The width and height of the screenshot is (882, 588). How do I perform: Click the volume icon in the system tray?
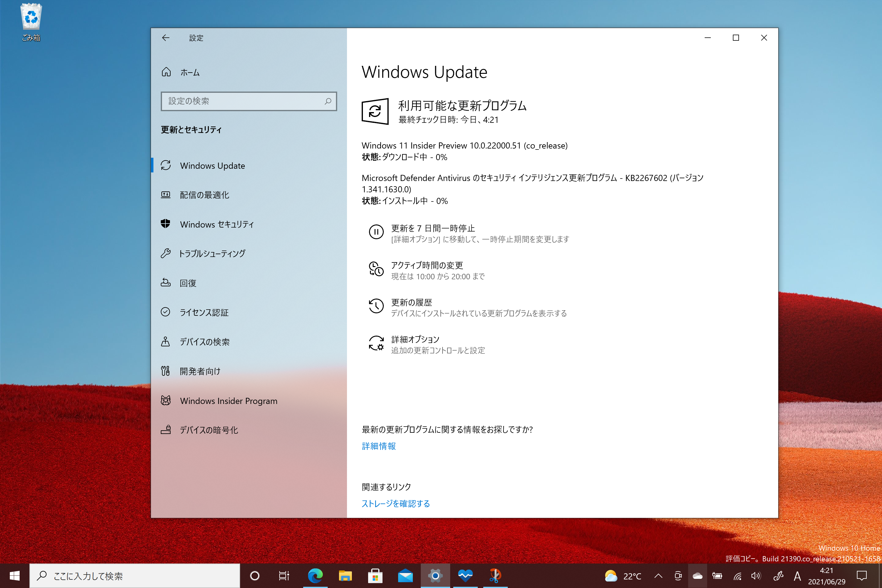tap(756, 576)
